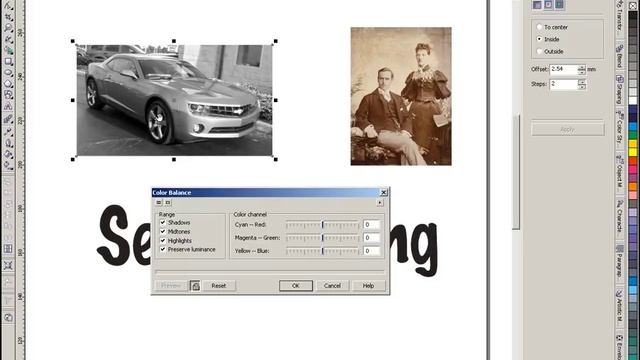Click the round icon at bottom of left toolbar
Image resolution: width=640 pixels, height=360 pixels.
click(8, 317)
